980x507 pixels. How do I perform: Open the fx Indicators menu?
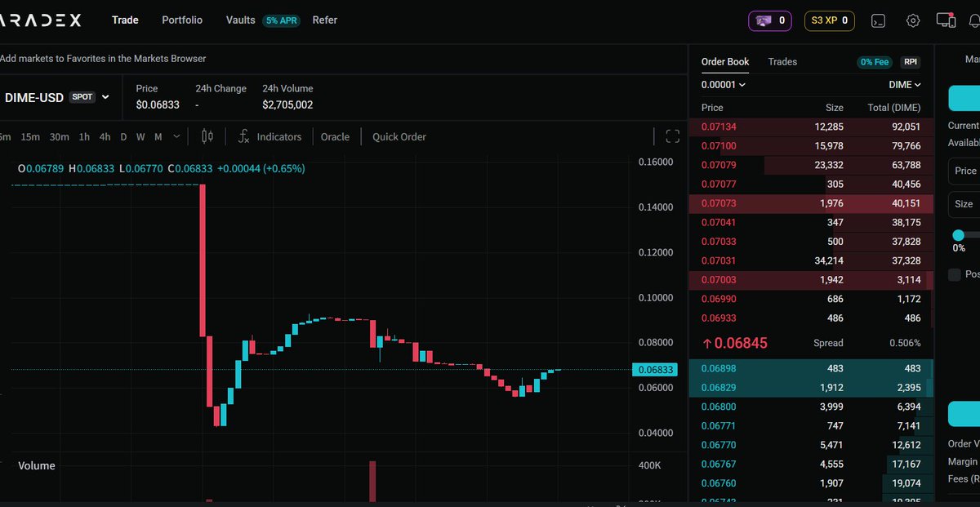269,136
